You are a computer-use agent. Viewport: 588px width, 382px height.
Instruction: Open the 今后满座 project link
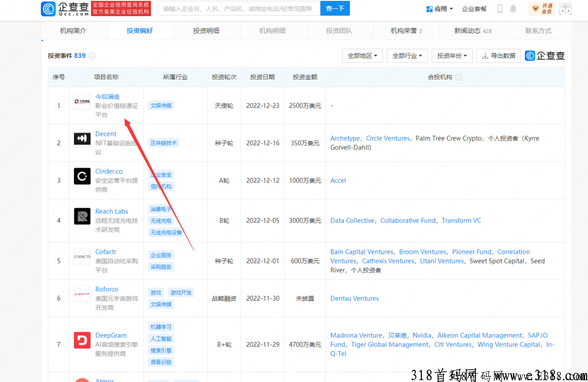tap(107, 97)
